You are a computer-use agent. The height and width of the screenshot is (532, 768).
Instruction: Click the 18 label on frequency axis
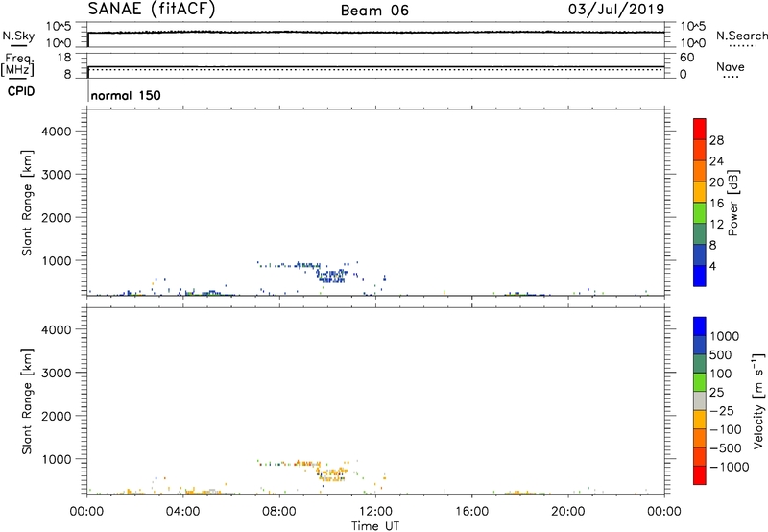tap(63, 58)
